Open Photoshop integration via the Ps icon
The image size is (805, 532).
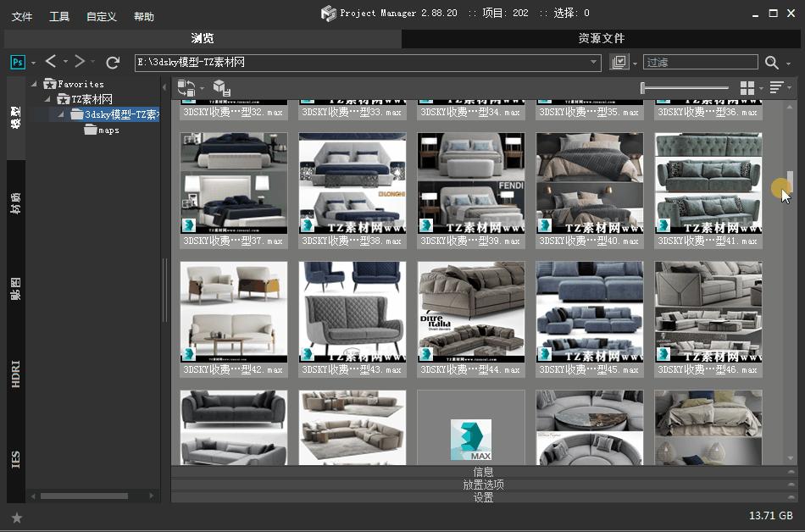17,61
